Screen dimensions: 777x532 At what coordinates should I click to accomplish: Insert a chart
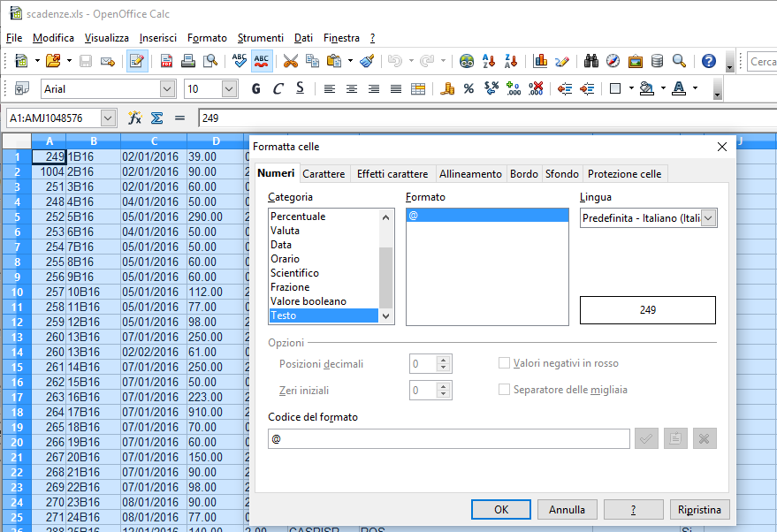[540, 61]
